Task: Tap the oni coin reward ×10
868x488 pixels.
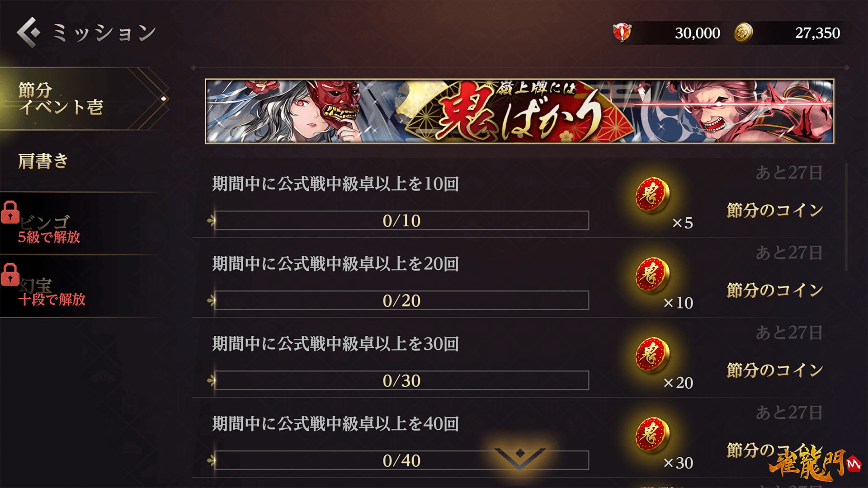Action: 652,275
